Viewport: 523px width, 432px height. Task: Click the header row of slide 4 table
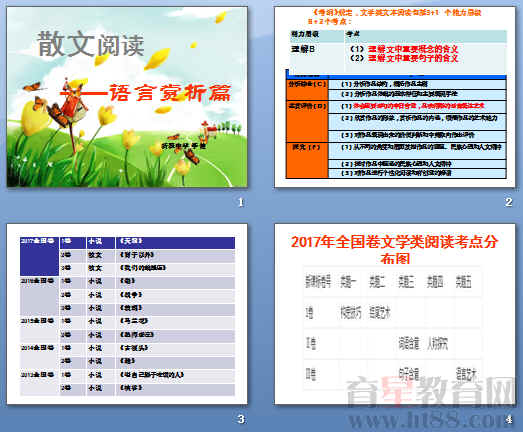pyautogui.click(x=392, y=282)
